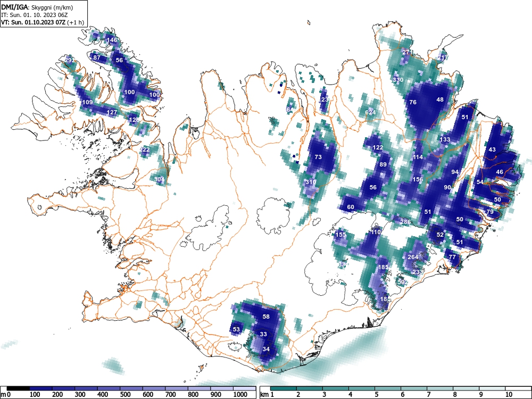This screenshot has width=532, height=399.
Task: Select the "IT: Sun. 01. 10. 2023 06Z" line
Action: 33,15
